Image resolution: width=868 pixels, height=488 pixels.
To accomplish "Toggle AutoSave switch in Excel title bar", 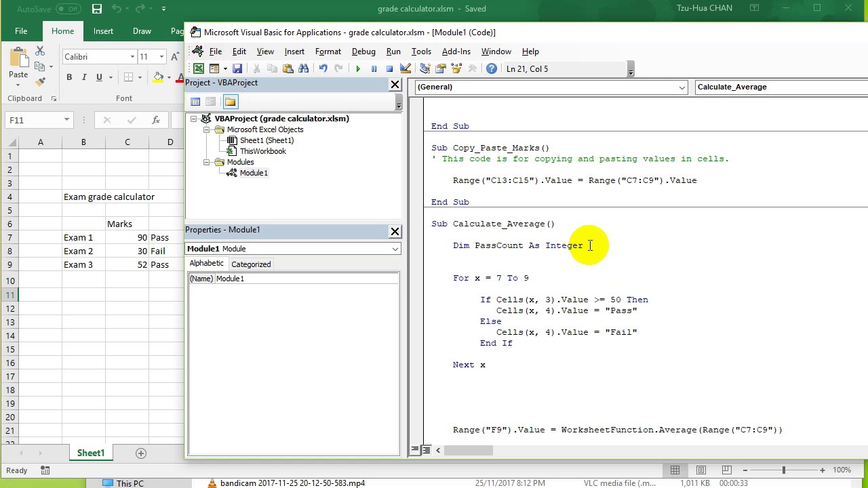I will point(68,9).
